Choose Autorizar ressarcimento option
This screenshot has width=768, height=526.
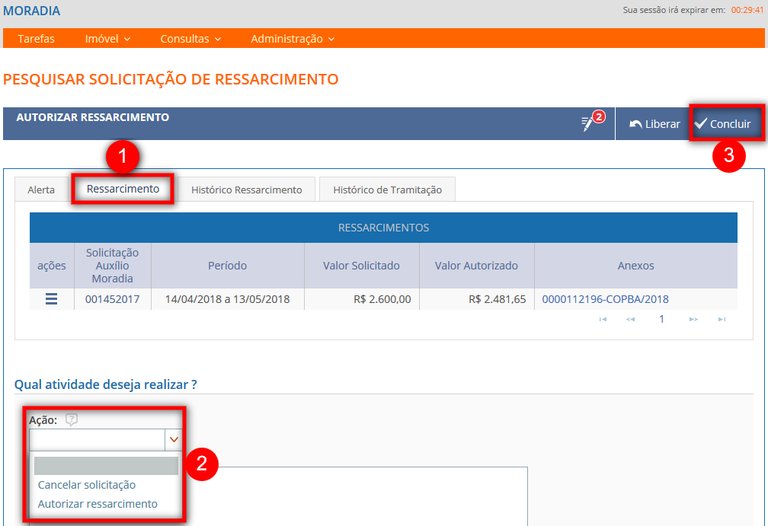point(97,504)
